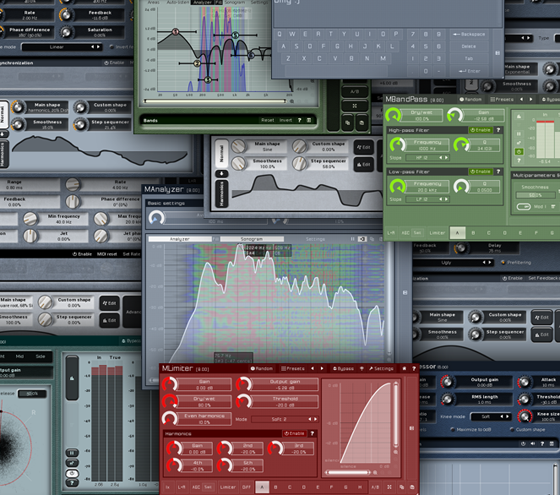
Task: Adjust the Threshold knob in MLimiter
Action: pos(244,401)
